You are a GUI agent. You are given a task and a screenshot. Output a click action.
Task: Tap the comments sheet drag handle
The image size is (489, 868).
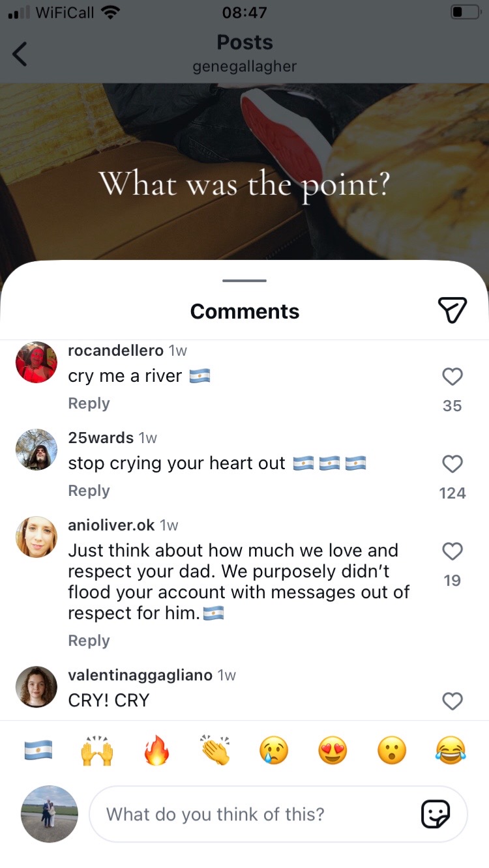(244, 281)
